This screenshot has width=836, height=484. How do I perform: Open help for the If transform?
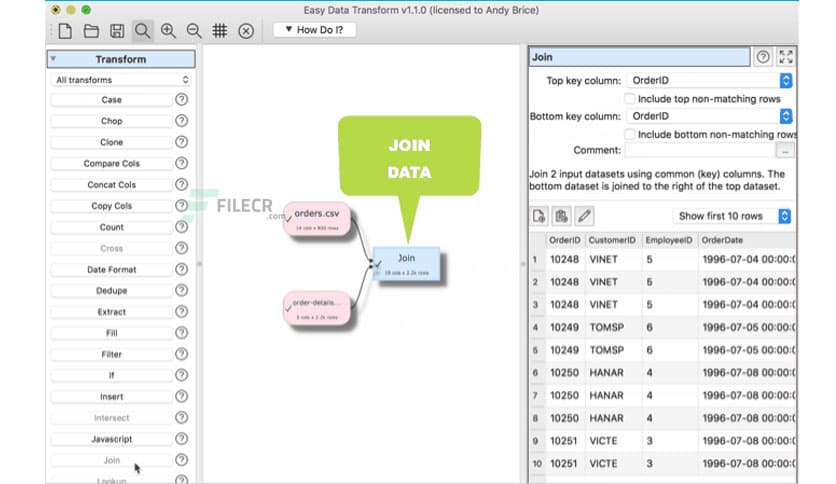[182, 375]
